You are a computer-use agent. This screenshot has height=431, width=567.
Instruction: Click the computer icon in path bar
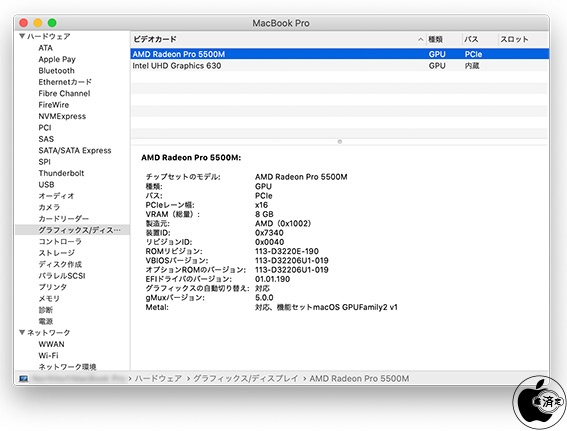[24, 379]
